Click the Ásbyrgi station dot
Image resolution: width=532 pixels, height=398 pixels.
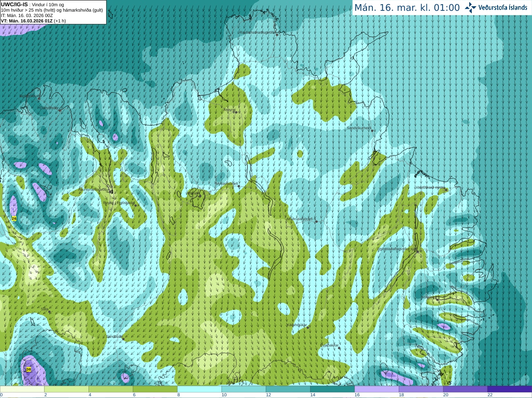point(236,112)
